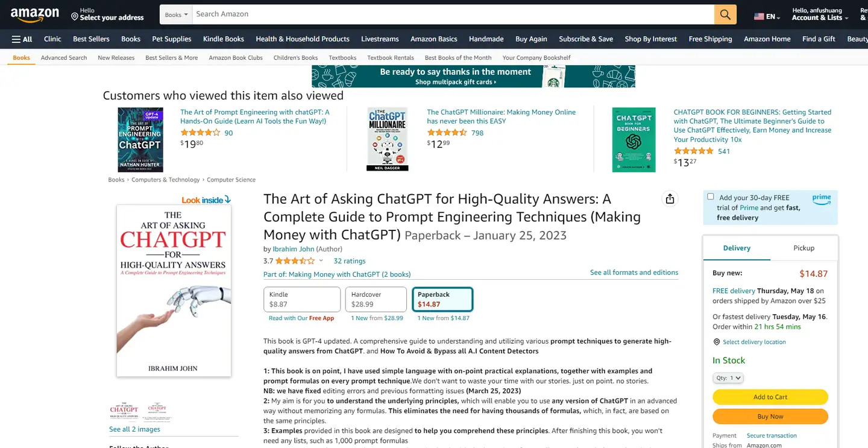Click author Ibrahim John link
The image size is (868, 448).
click(x=293, y=249)
